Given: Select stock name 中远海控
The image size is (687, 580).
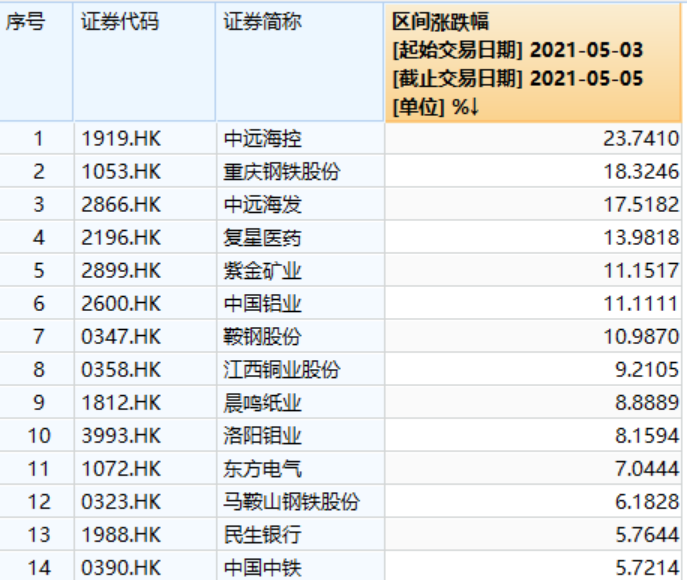Looking at the screenshot, I should tap(262, 139).
